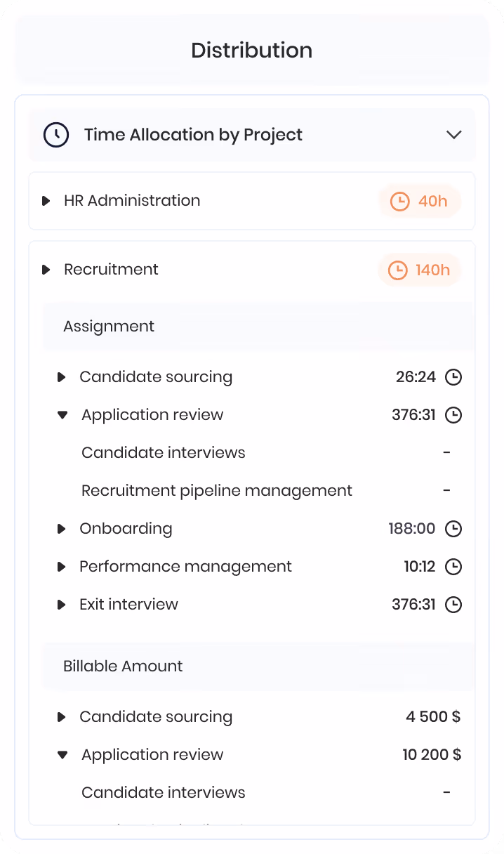Click the clock icon next to 26:24

tap(454, 378)
